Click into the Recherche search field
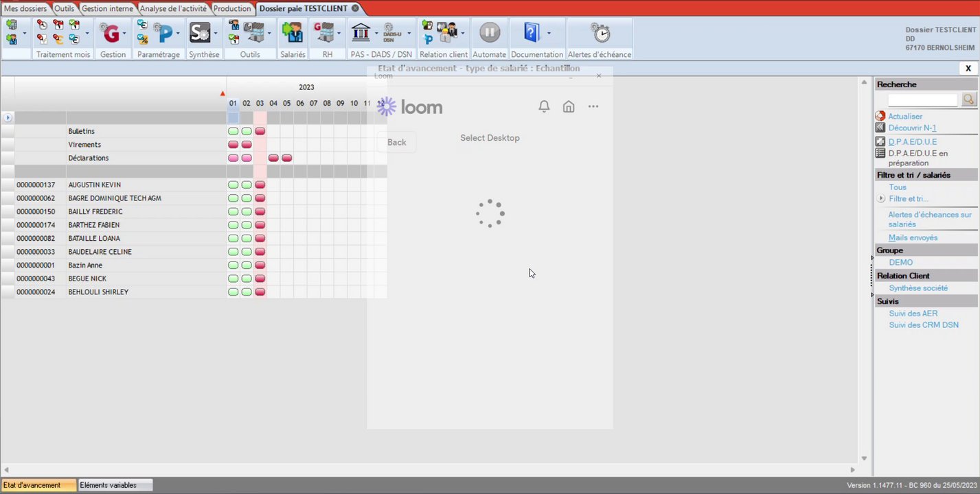980x494 pixels. coord(923,100)
